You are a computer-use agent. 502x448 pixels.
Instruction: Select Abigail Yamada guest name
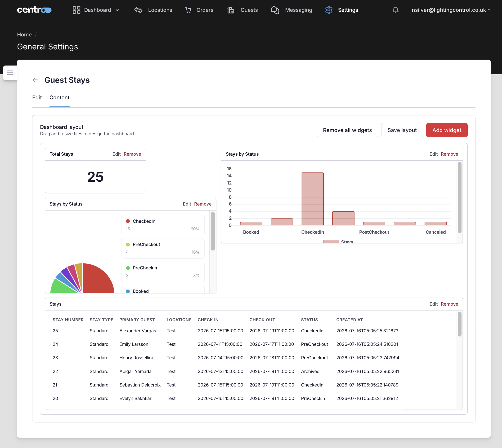[135, 371]
